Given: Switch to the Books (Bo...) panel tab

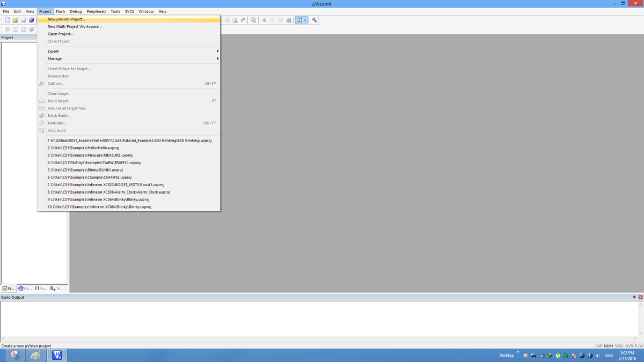Looking at the screenshot, I should tap(25, 289).
